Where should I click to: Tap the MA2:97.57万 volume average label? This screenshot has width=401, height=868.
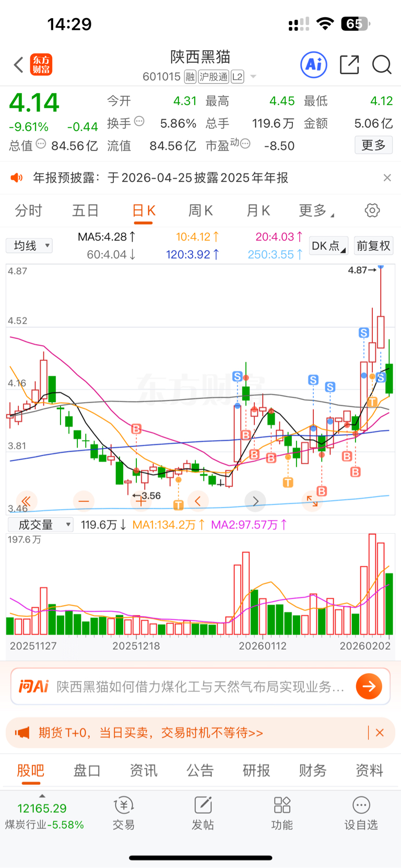pyautogui.click(x=249, y=525)
